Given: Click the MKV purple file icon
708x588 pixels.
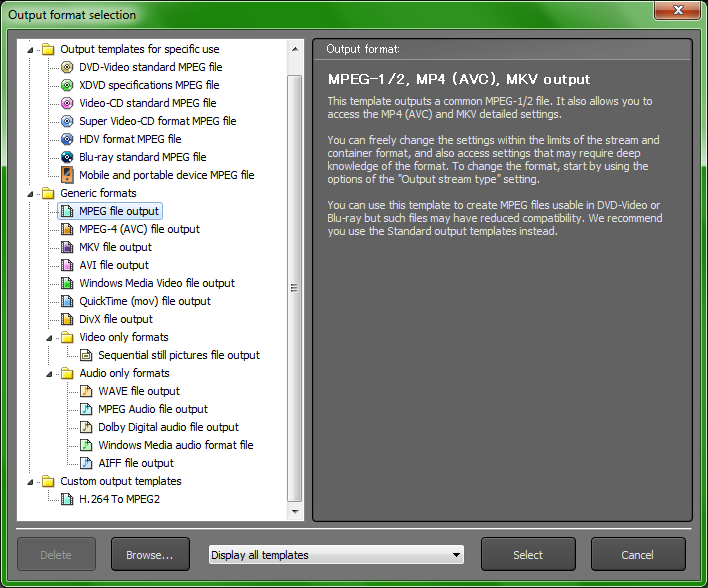Looking at the screenshot, I should 67,247.
